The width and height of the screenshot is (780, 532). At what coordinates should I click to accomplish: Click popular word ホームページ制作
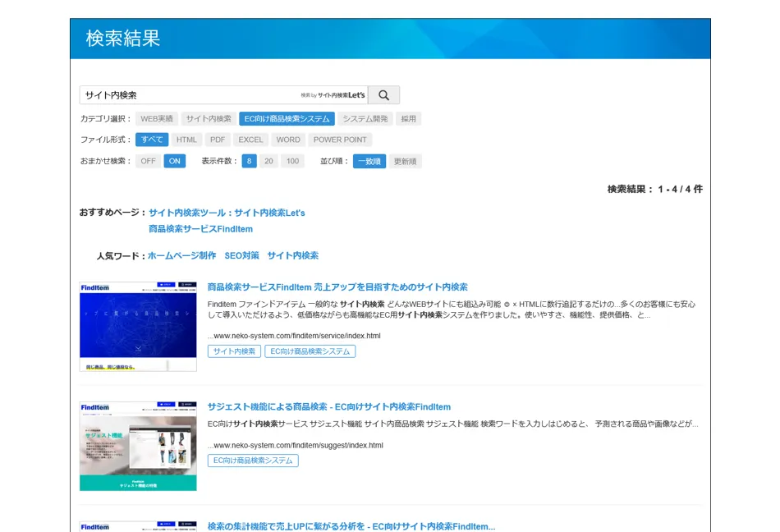pyautogui.click(x=182, y=255)
